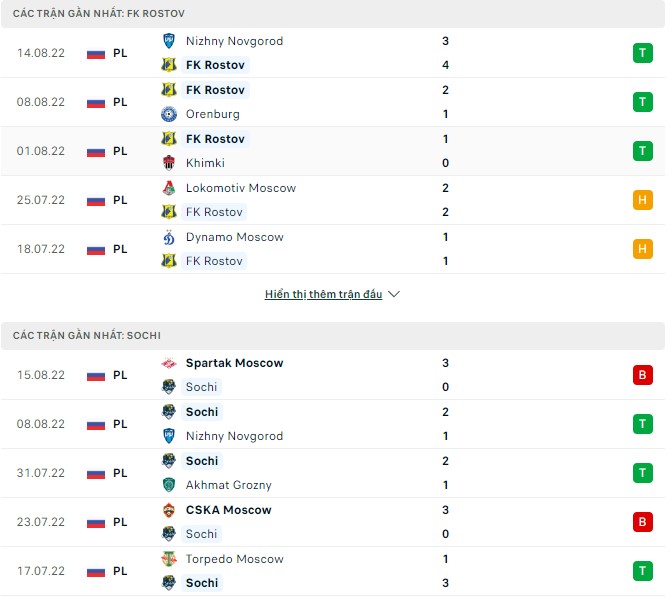Click FK Rostov crest in 14.08.22 match
The image size is (672, 598).
pos(169,65)
